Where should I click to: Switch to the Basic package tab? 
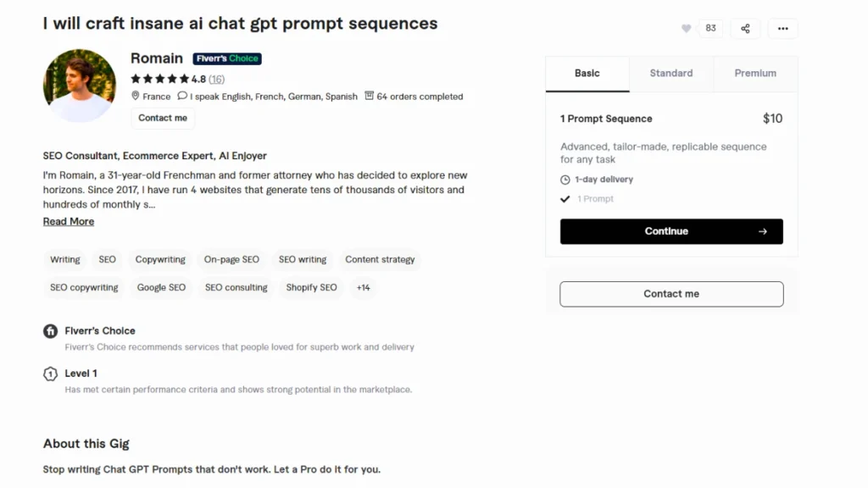point(587,74)
